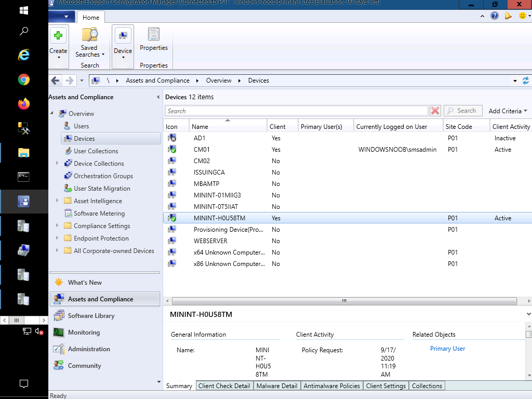Expand the Device Collections node
532x399 pixels.
[x=57, y=163]
